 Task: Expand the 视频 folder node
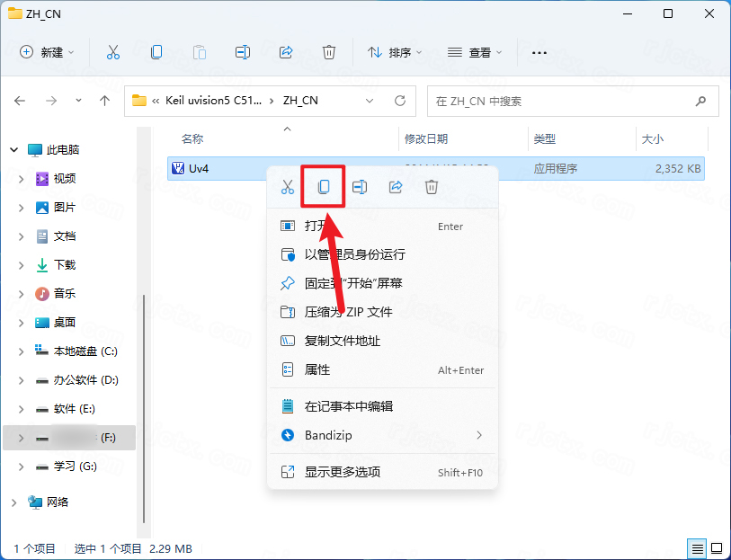pyautogui.click(x=21, y=179)
